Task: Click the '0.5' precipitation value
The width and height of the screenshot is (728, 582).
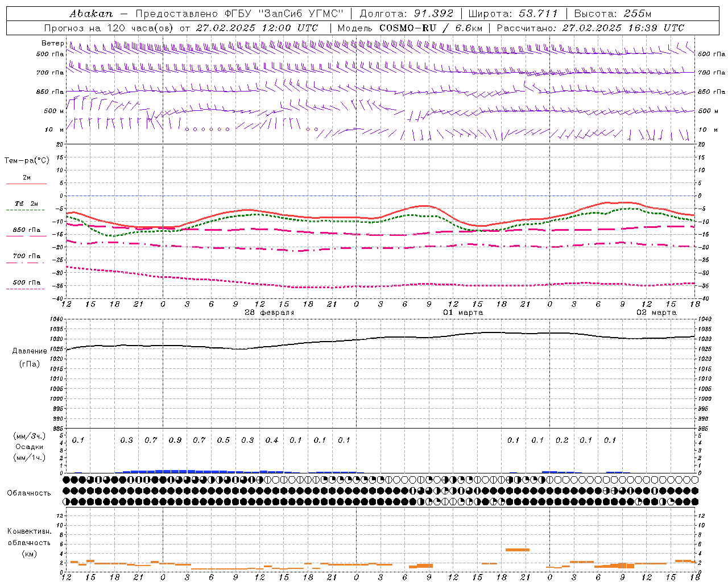Action: coord(224,440)
